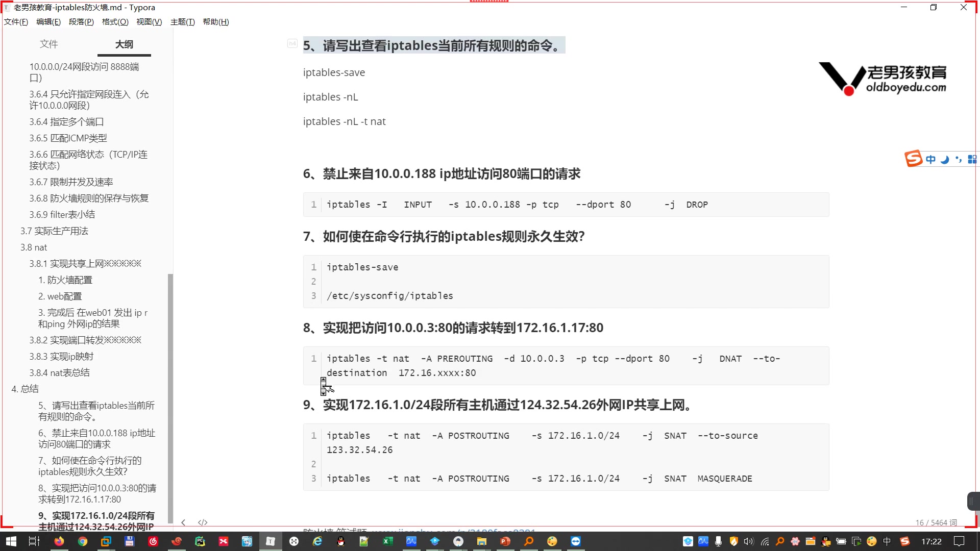The width and height of the screenshot is (980, 551).
Task: Launch NetEase Cloud Music from taskbar
Action: (153, 541)
